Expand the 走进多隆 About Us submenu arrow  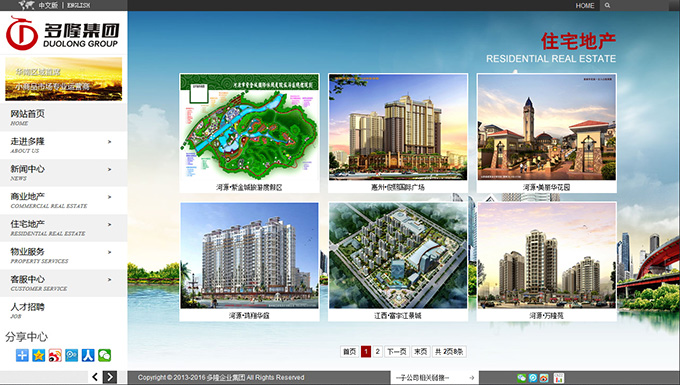click(x=109, y=142)
